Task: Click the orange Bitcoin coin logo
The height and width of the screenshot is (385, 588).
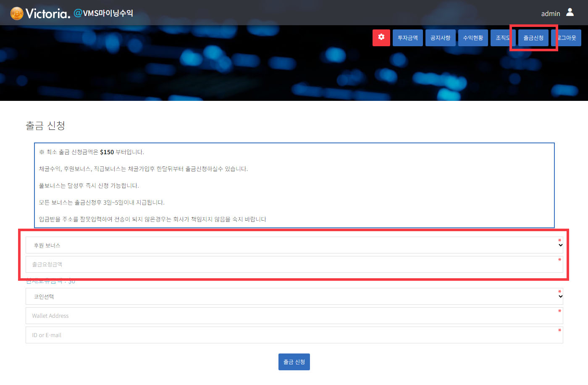Action: [17, 13]
